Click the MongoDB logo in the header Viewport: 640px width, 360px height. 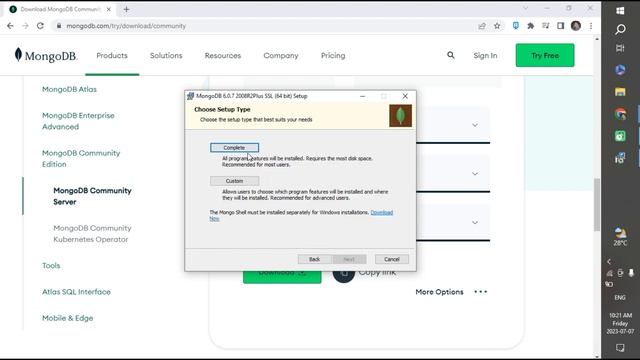click(45, 55)
